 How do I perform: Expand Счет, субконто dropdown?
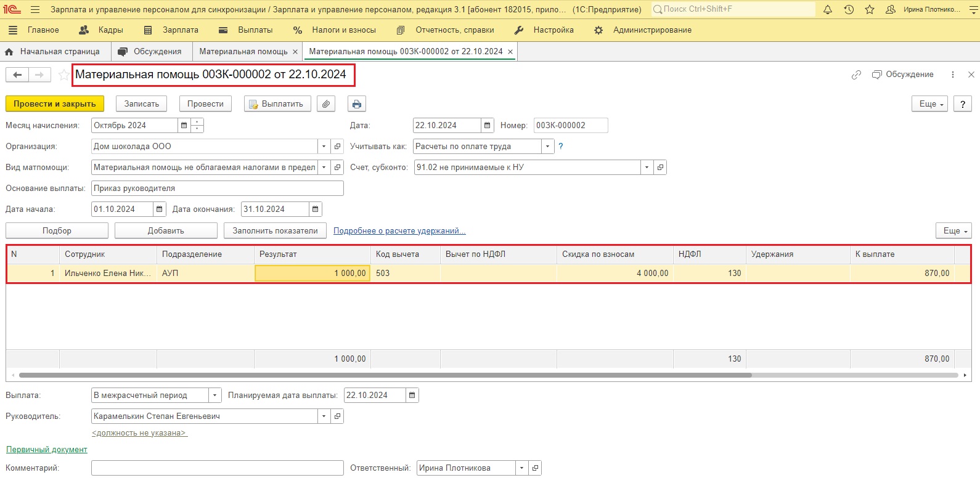(x=647, y=168)
